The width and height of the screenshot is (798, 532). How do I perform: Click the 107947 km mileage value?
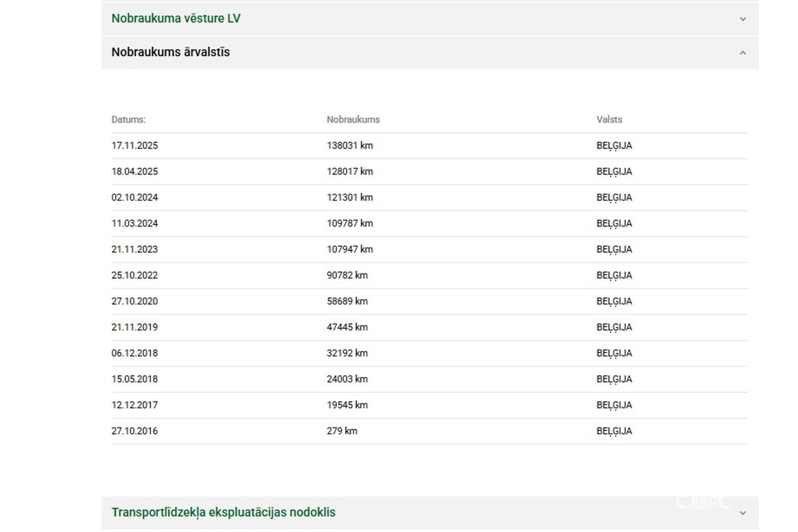coord(349,249)
